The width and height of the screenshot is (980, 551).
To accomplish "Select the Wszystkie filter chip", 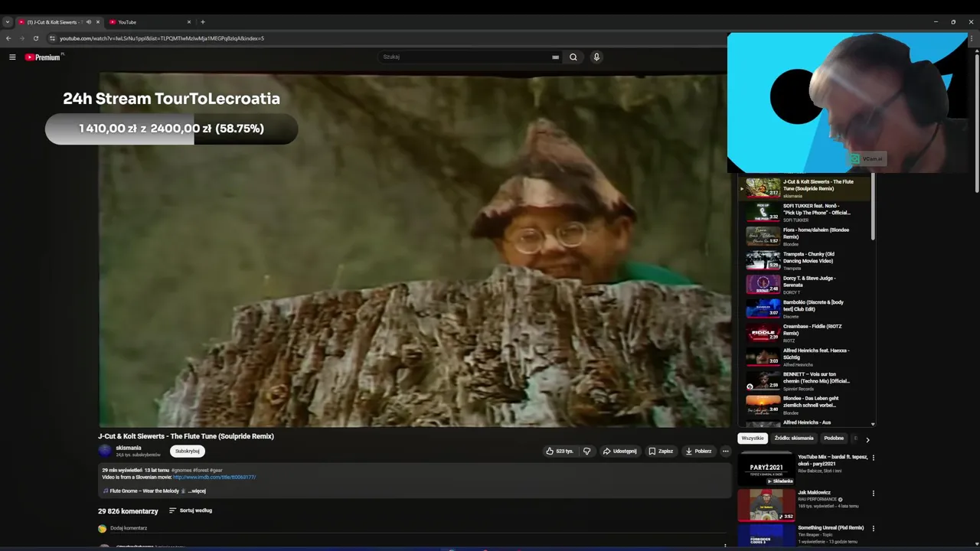I will (753, 439).
